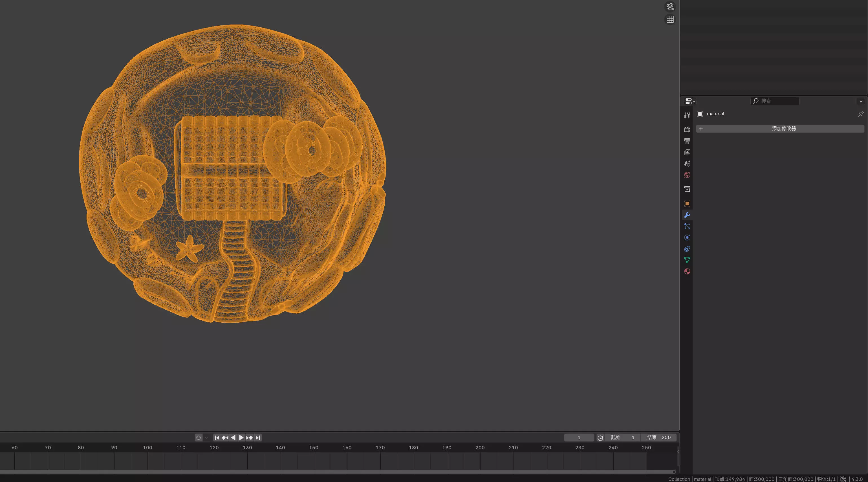Open the World properties tab
The width and height of the screenshot is (868, 482).
[687, 175]
